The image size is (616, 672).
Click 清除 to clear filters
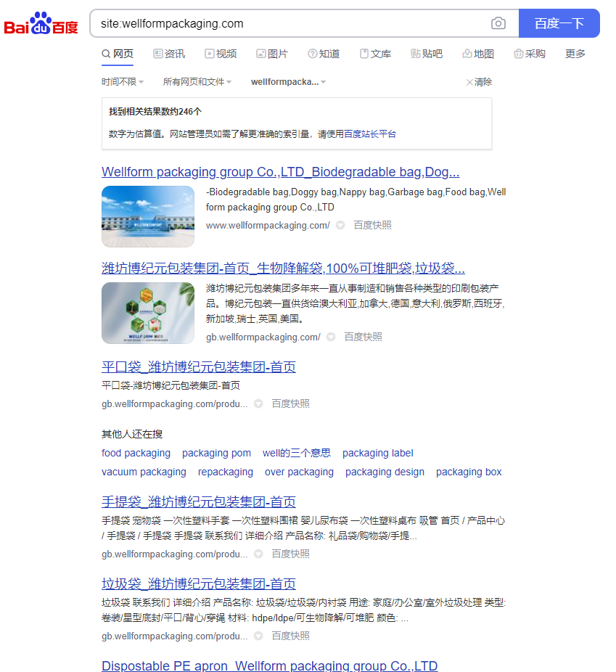tap(479, 82)
